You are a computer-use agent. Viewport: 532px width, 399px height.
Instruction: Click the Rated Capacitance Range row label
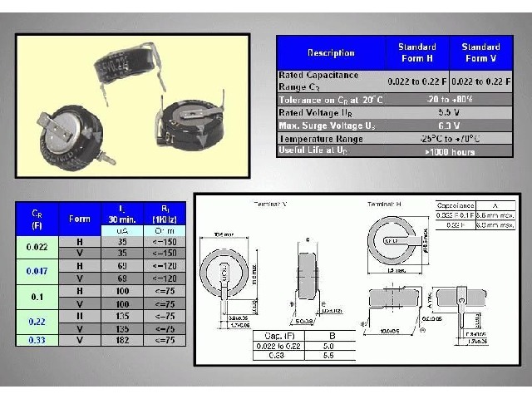331,81
